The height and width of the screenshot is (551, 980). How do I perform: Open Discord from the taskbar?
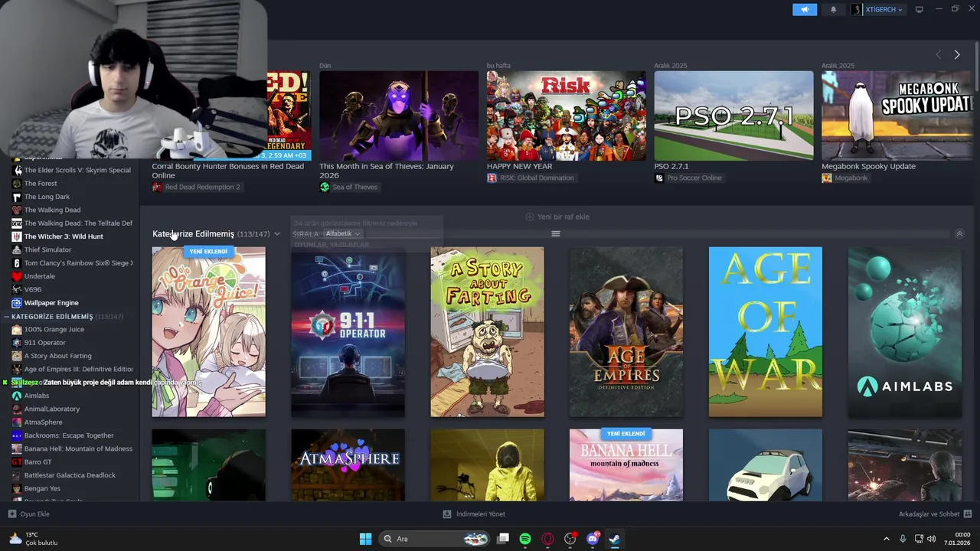pos(593,539)
